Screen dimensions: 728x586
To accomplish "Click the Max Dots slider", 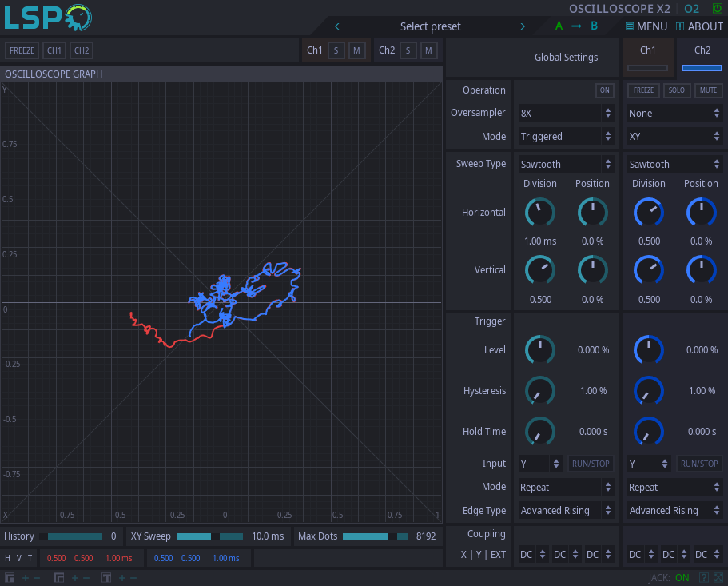I will [x=375, y=536].
